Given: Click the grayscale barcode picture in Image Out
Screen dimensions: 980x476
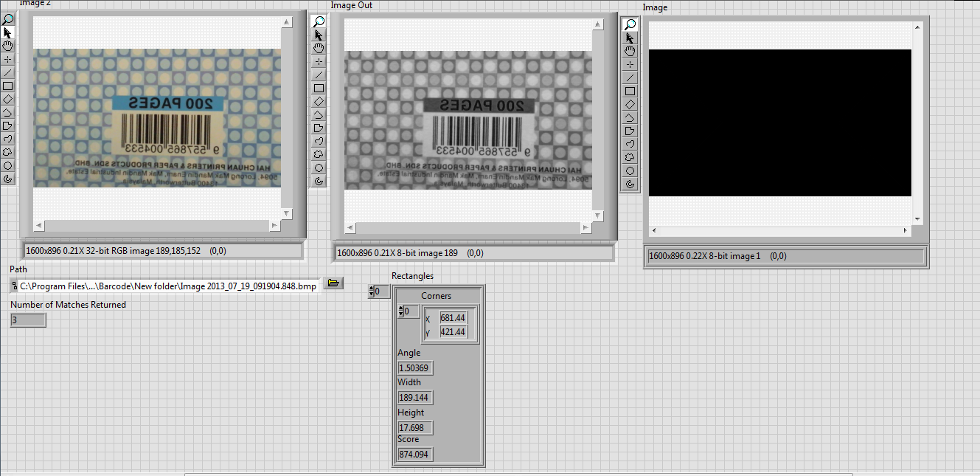Looking at the screenshot, I should coord(468,120).
